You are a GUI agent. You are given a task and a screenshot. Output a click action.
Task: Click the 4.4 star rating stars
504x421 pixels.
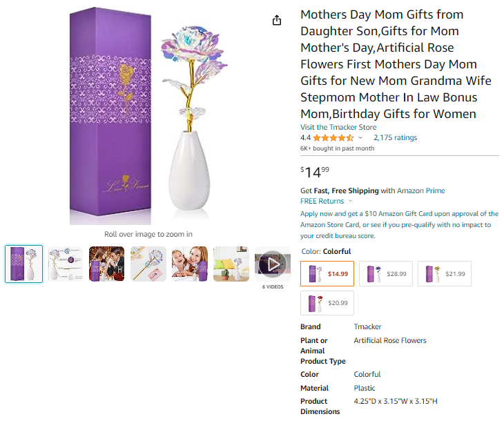[333, 138]
